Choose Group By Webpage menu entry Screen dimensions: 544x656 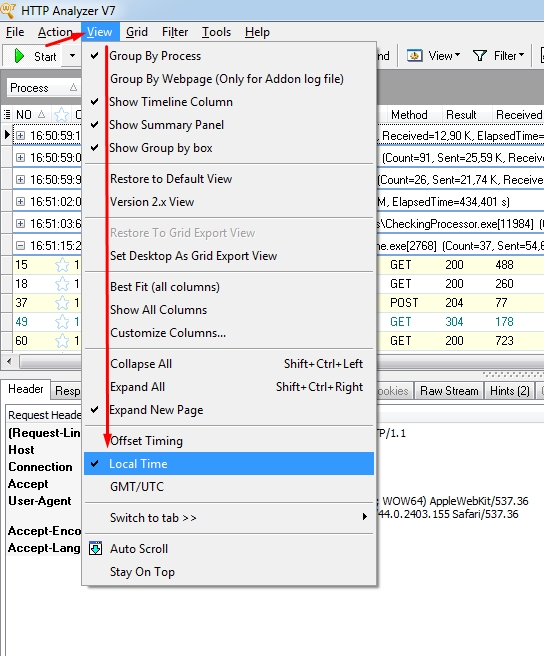229,79
